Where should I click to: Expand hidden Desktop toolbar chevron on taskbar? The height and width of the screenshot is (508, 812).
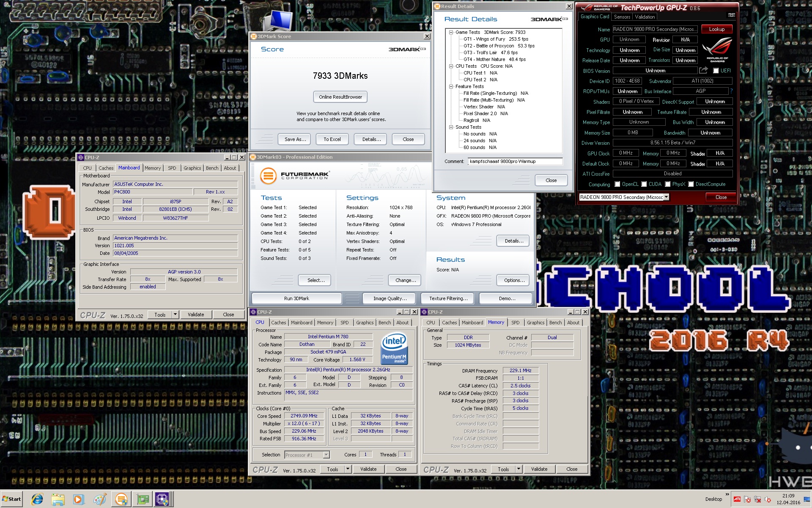[727, 494]
